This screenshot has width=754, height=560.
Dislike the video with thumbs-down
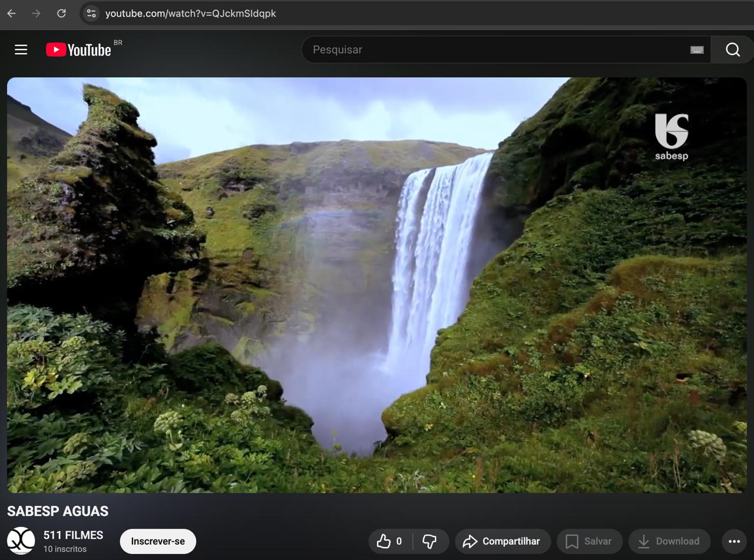(430, 541)
